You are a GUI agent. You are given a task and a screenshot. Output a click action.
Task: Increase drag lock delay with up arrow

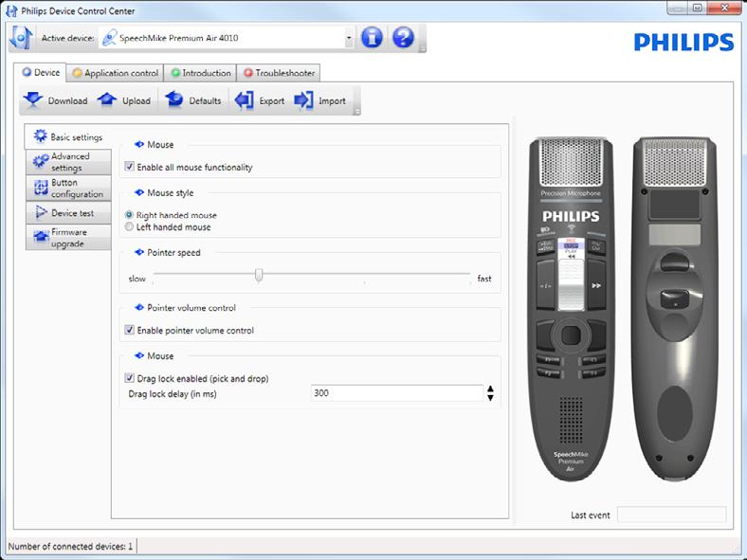point(490,388)
